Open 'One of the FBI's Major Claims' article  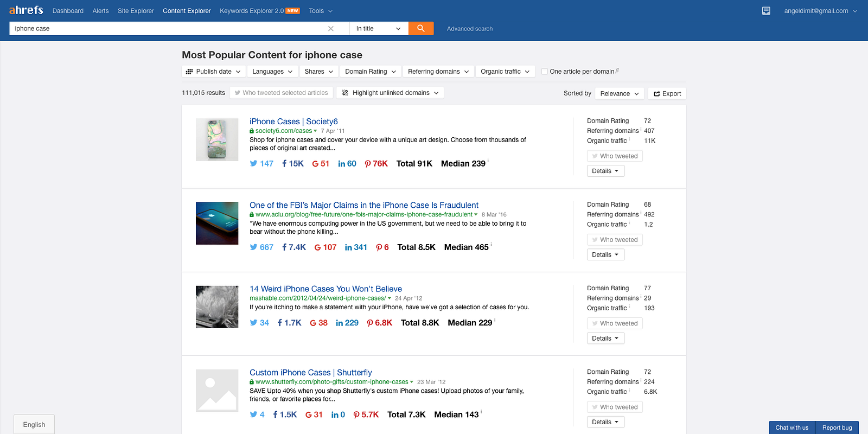[364, 205]
